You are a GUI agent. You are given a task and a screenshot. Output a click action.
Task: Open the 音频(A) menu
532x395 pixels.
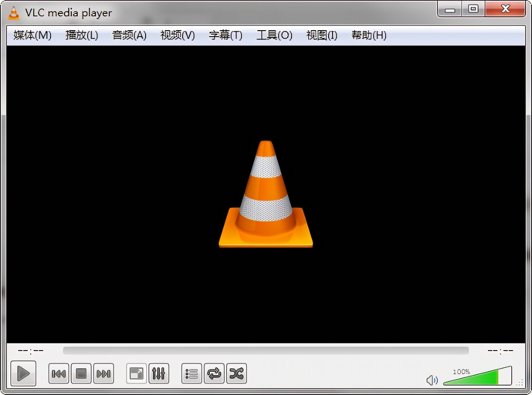tap(129, 35)
